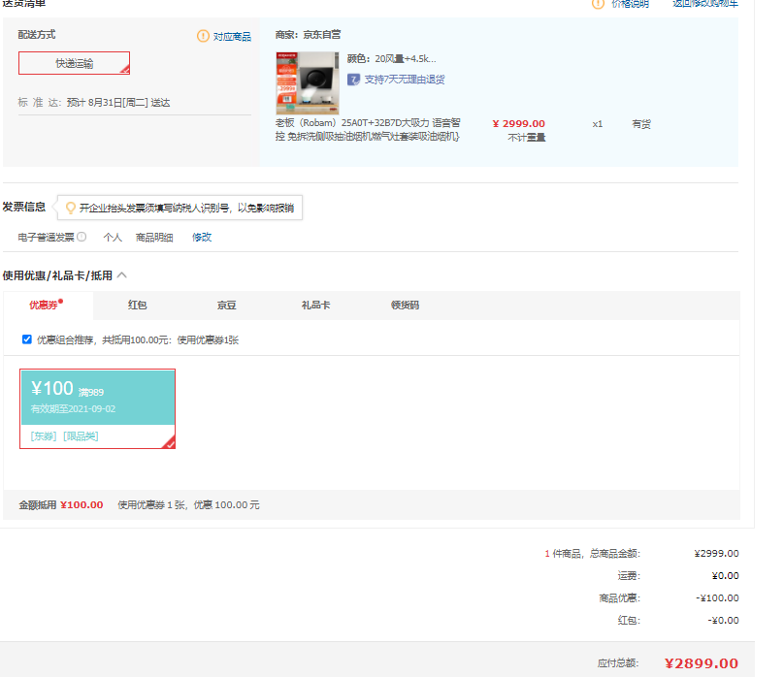Click the 7-day return badge icon
Image resolution: width=784 pixels, height=677 pixels.
353,80
